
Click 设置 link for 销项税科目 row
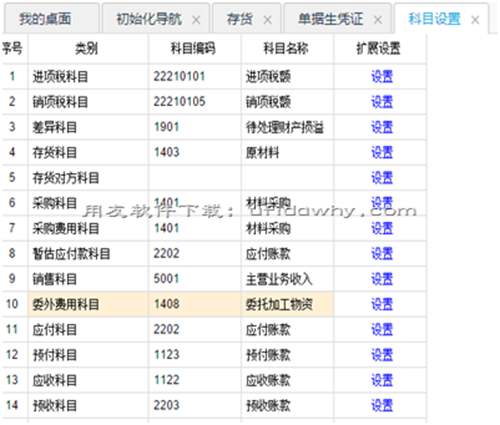(x=382, y=102)
